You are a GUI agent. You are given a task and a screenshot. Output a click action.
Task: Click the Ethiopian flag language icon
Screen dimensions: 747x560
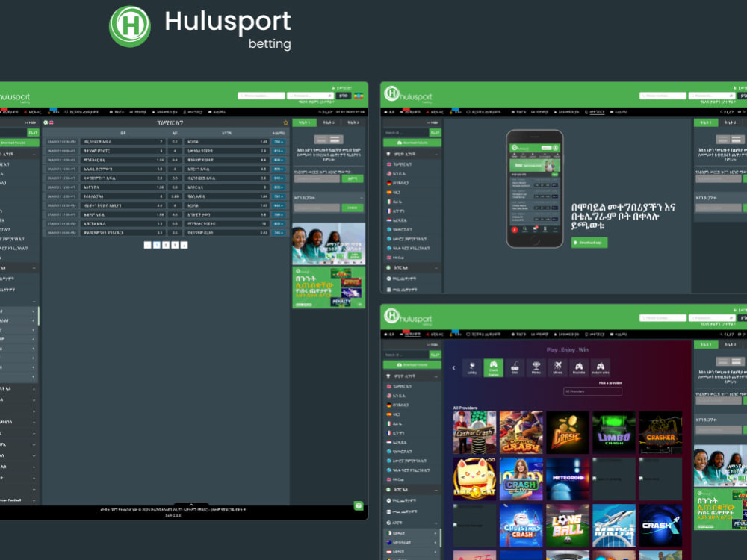click(x=359, y=96)
